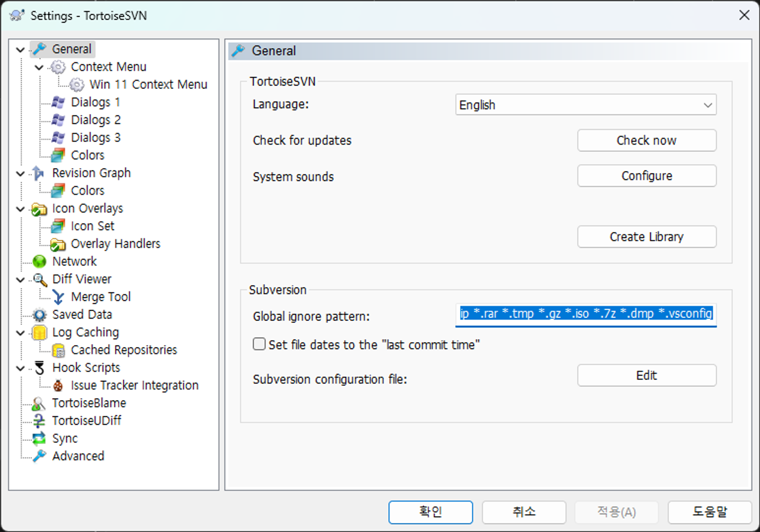Viewport: 760px width, 532px height.
Task: Click the TortoiseBlame icon in tree
Action: point(38,403)
